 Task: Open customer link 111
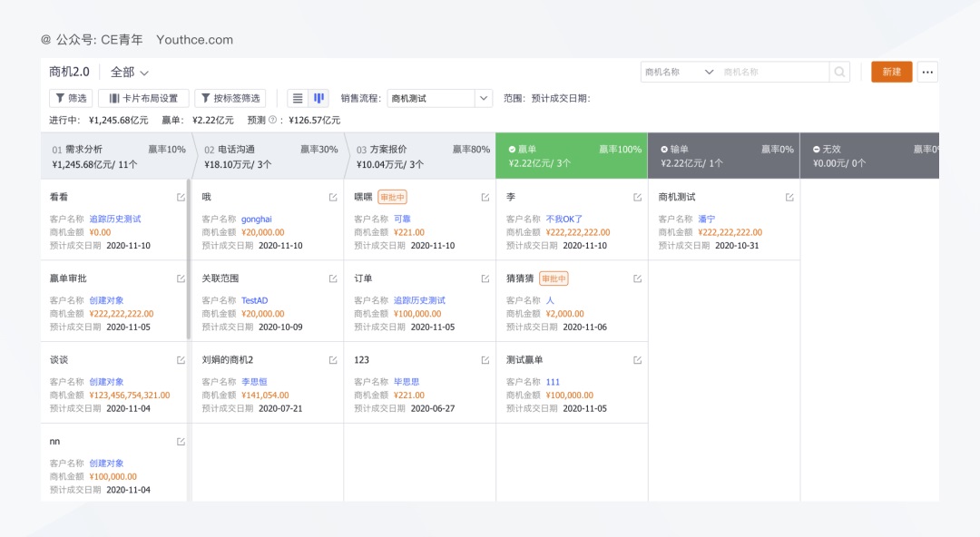(553, 382)
